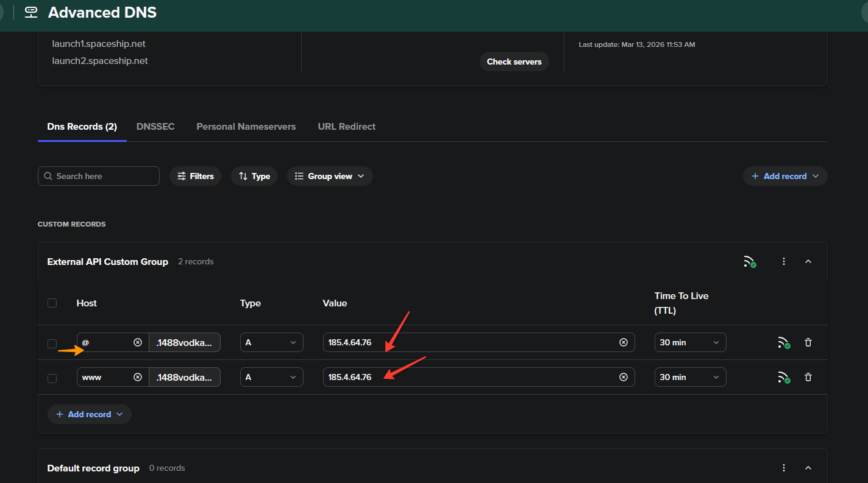Image resolution: width=868 pixels, height=483 pixels.
Task: Select all records with header checkbox
Action: click(x=52, y=303)
